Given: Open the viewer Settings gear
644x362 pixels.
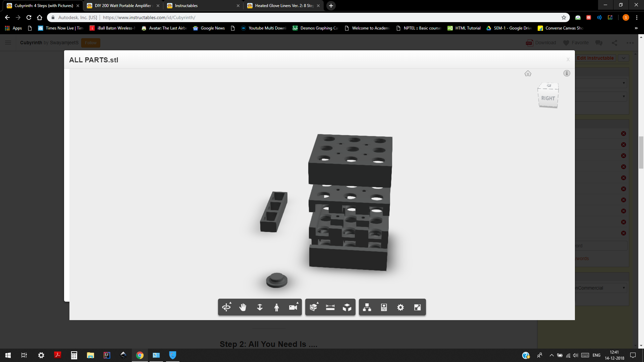Looking at the screenshot, I should 400,307.
